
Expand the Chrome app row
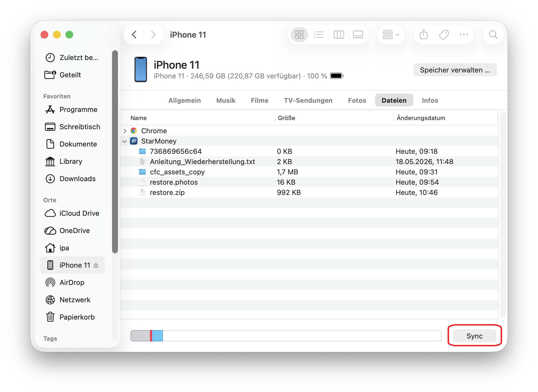(125, 131)
